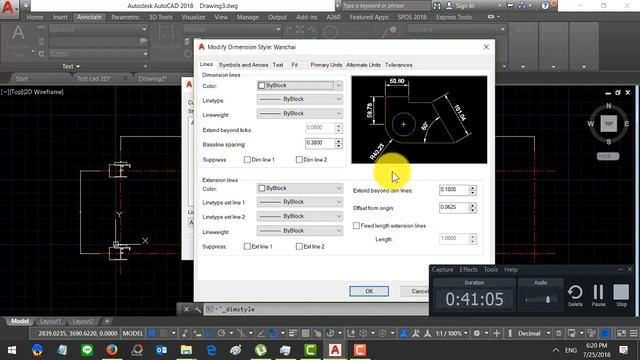Switch to Symbols and Arrows tab
Screen dimensions: 640x360
tap(243, 65)
